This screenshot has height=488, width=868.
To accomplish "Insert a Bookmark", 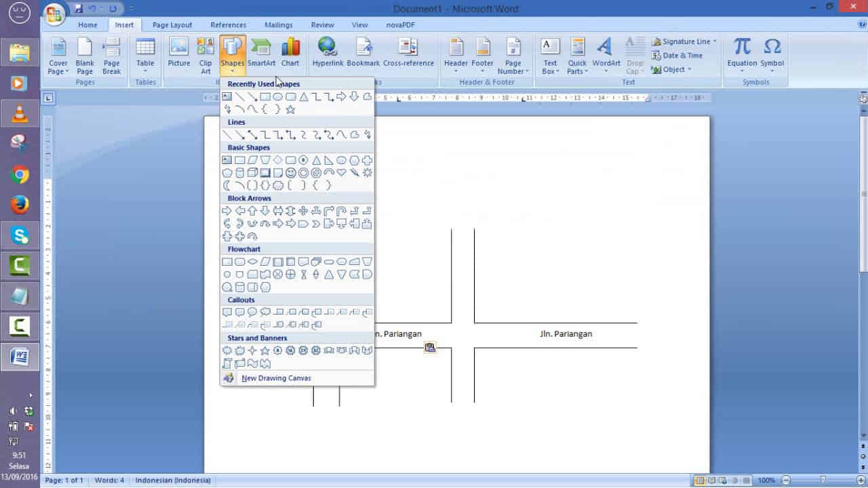I will pos(363,53).
